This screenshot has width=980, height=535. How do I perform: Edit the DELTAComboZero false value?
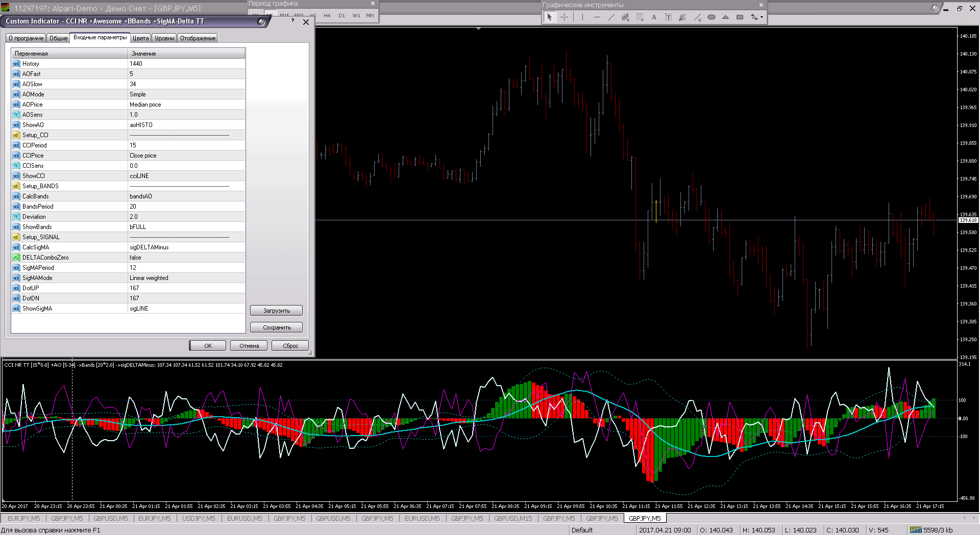pyautogui.click(x=186, y=258)
